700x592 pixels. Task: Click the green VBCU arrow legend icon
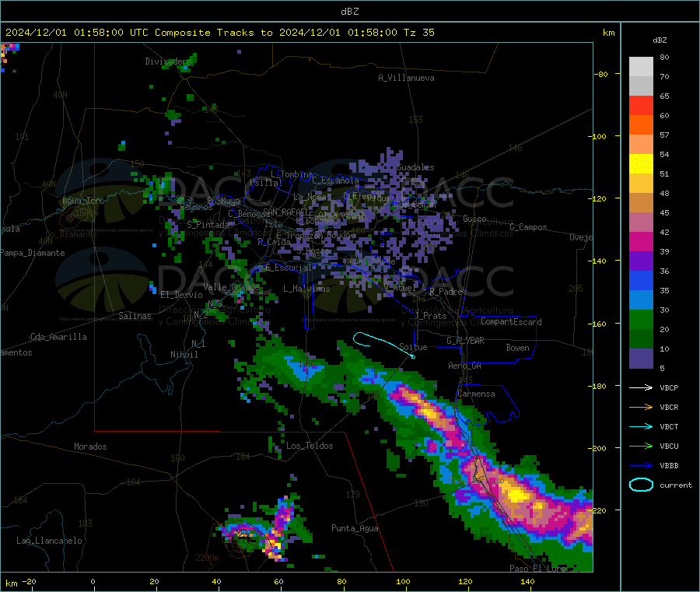tap(641, 446)
